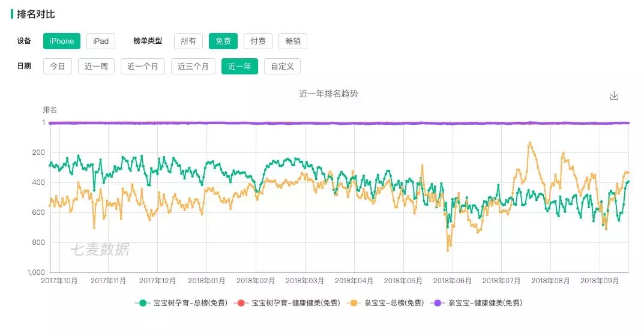Screen dimensions: 644x333
Task: Open the 自定义 custom date picker
Action: tap(282, 66)
